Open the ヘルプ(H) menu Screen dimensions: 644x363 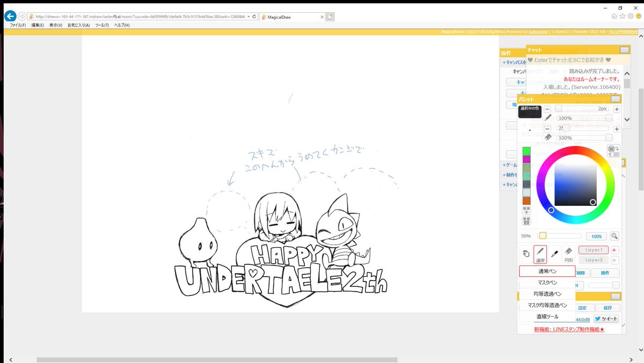pyautogui.click(x=121, y=25)
